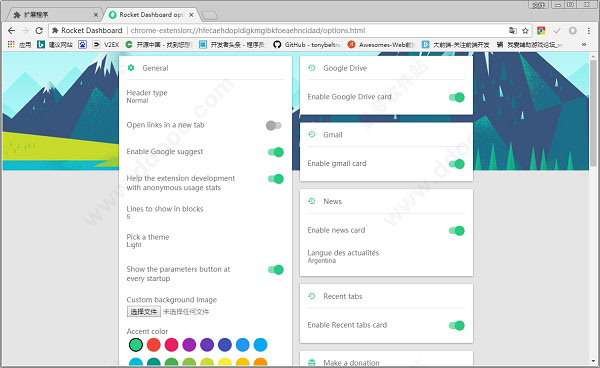Click the Google Drive card header icon
This screenshot has height=368, width=600.
coord(312,68)
